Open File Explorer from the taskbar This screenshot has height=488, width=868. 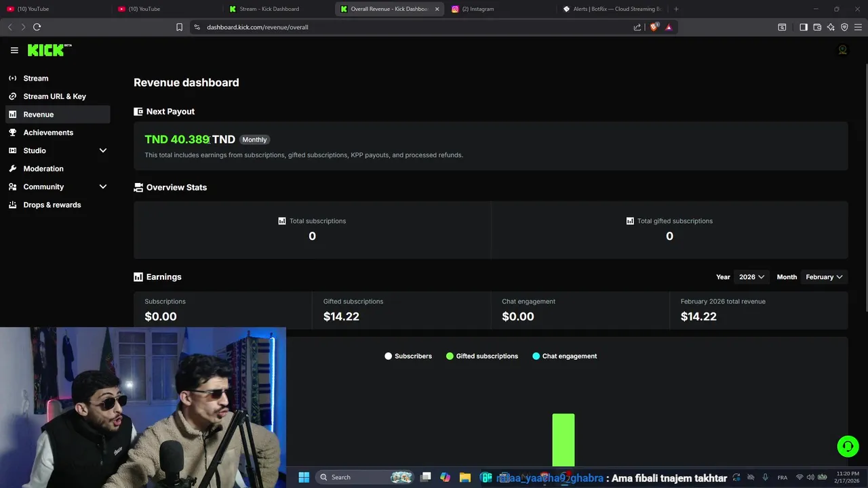point(465,477)
